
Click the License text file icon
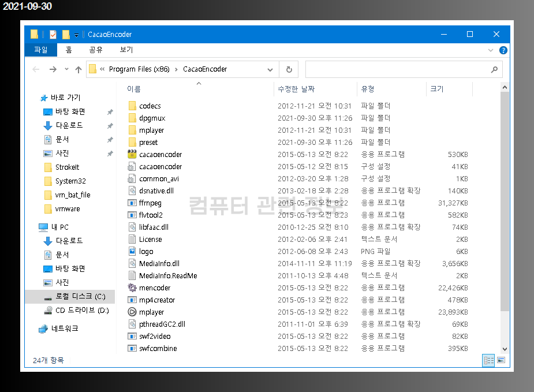pos(132,239)
